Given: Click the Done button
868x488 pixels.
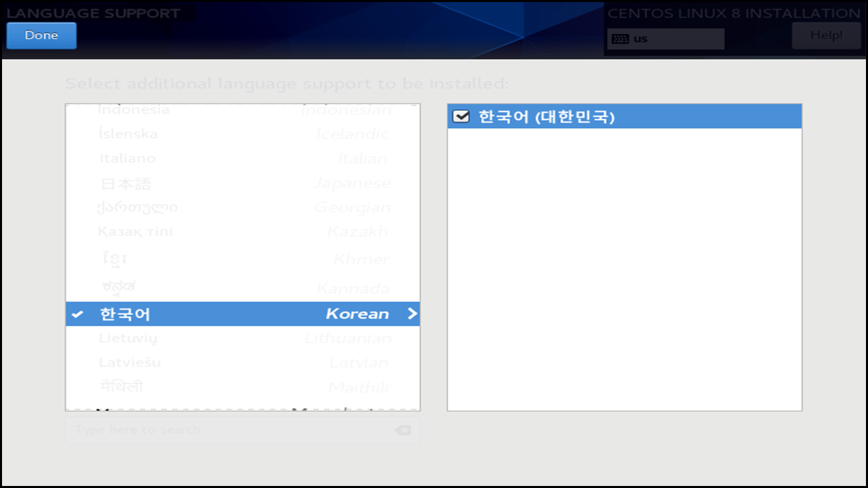Looking at the screenshot, I should pyautogui.click(x=41, y=35).
